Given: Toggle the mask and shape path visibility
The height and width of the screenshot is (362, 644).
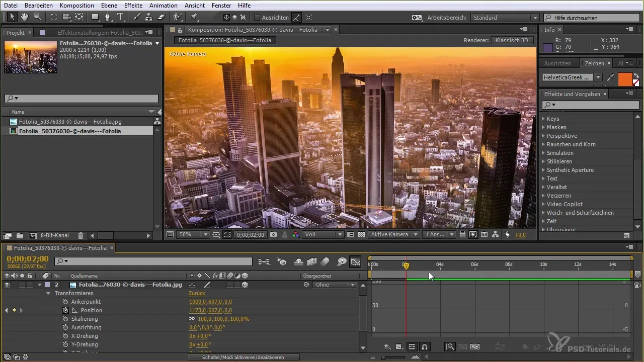Looking at the screenshot, I should (x=227, y=234).
